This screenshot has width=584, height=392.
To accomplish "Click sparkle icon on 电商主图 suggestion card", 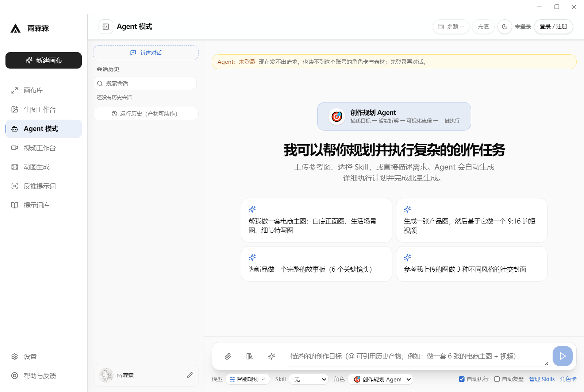I will tap(252, 209).
